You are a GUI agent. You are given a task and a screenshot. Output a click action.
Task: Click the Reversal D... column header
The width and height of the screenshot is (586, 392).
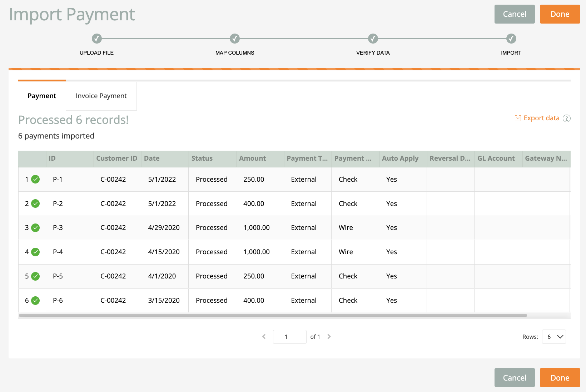[451, 159]
